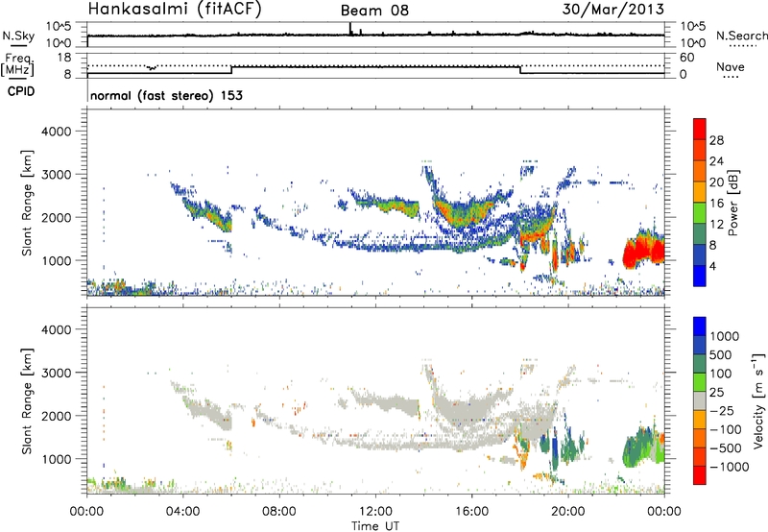Click the 'N.Sky' legend label
This screenshot has height=532, width=768.
coord(18,36)
